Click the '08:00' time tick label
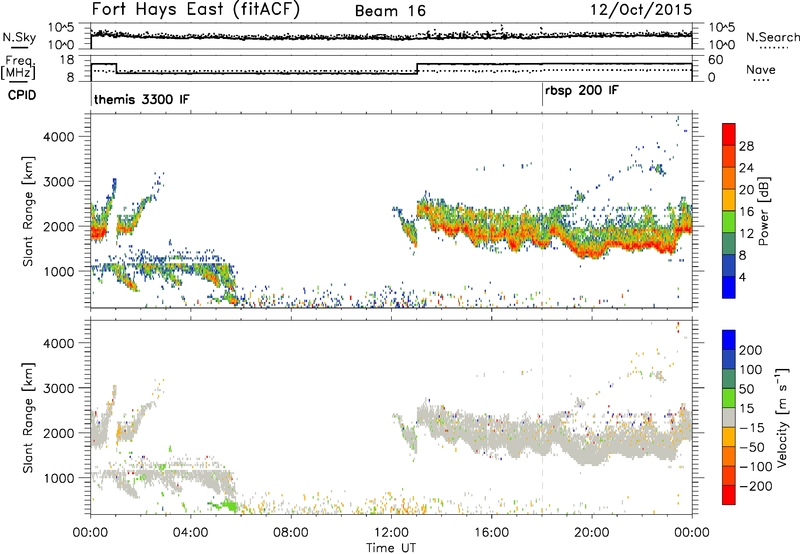 point(291,533)
